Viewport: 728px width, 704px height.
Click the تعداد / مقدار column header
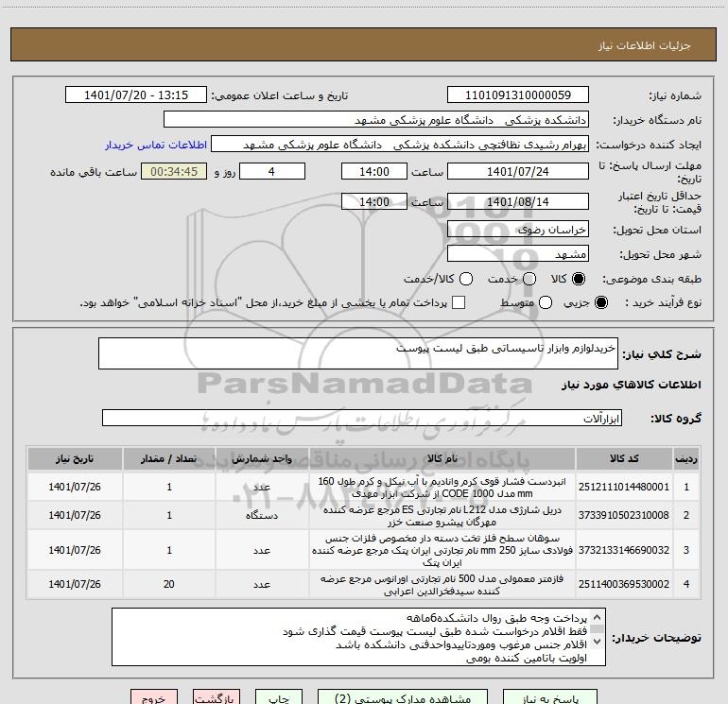coord(169,458)
